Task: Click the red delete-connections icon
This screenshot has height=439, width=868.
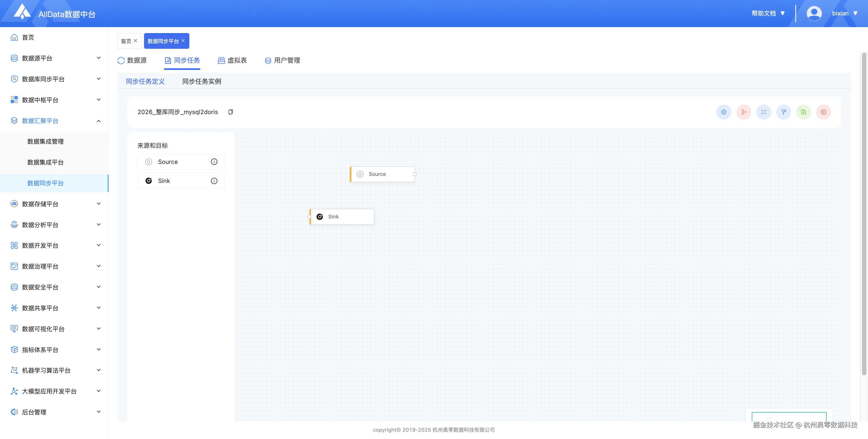Action: pyautogui.click(x=744, y=112)
